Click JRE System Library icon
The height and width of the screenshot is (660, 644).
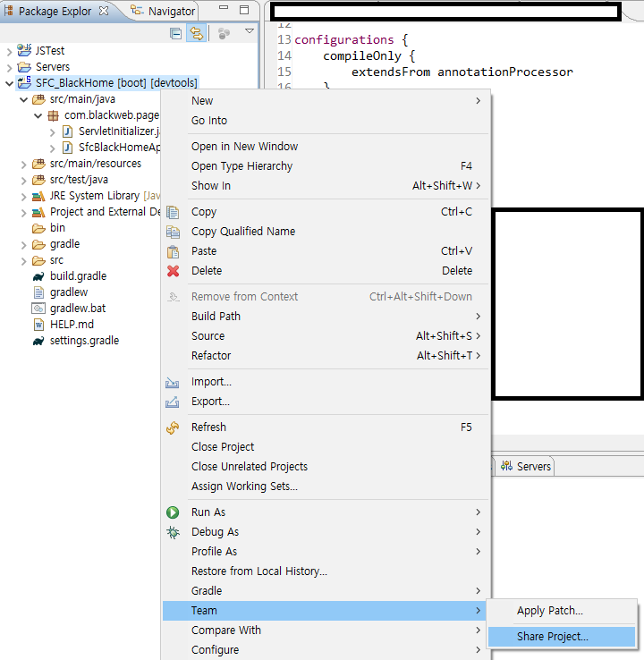(x=38, y=196)
